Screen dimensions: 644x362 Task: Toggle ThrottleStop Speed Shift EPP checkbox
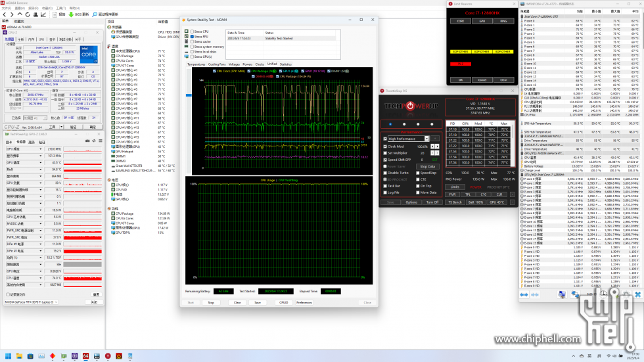(x=385, y=160)
